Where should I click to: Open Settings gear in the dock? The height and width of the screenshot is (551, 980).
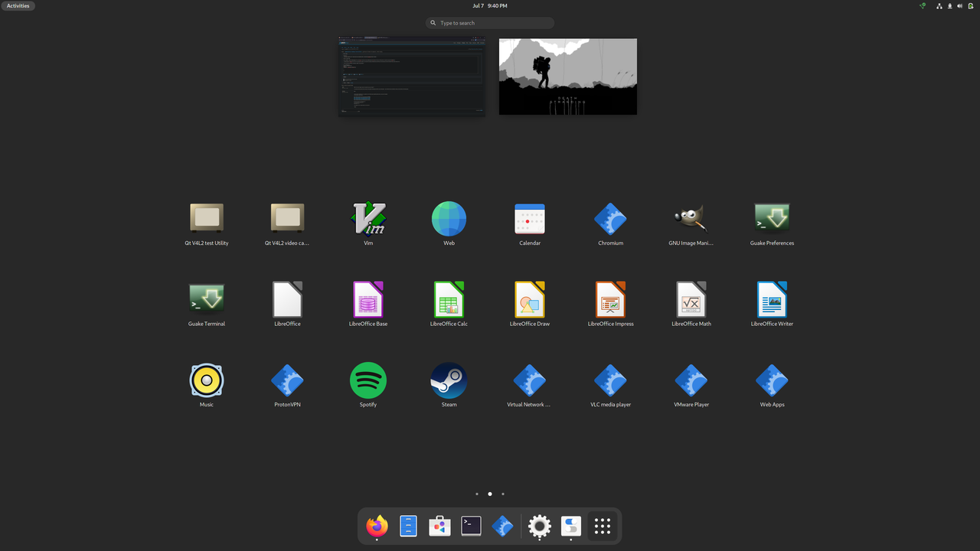pyautogui.click(x=540, y=526)
